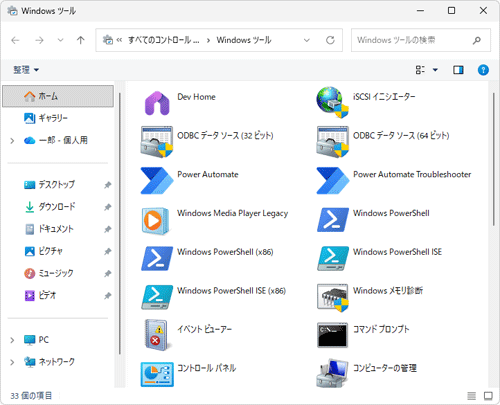The width and height of the screenshot is (500, 405).
Task: Switch to details view in the status bar
Action: [x=471, y=396]
